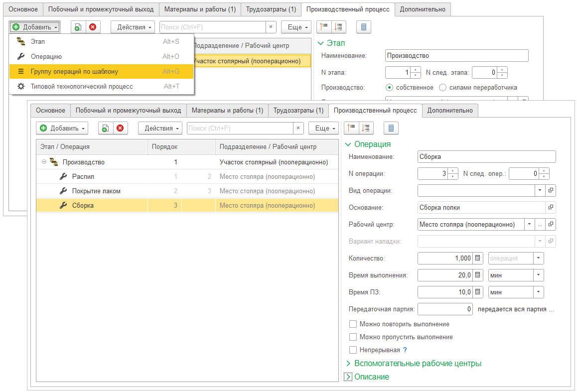Increase N операции with up stepper
The height and width of the screenshot is (392, 577).
click(453, 171)
